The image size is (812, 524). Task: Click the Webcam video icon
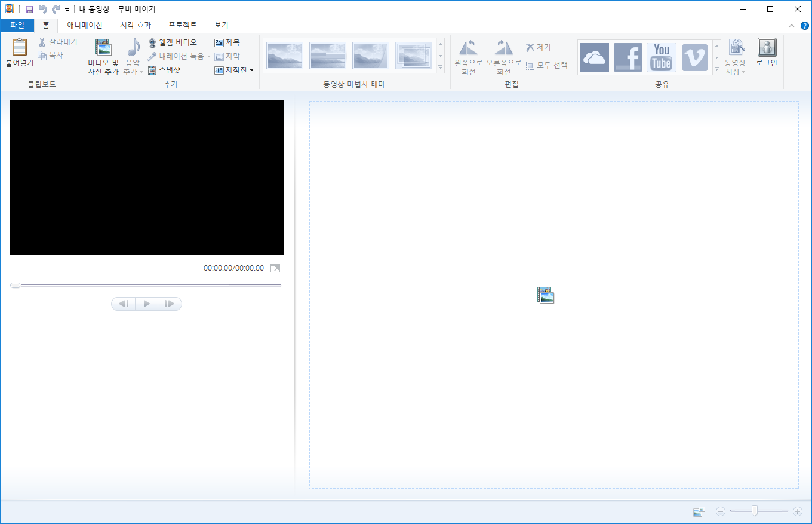tap(152, 42)
